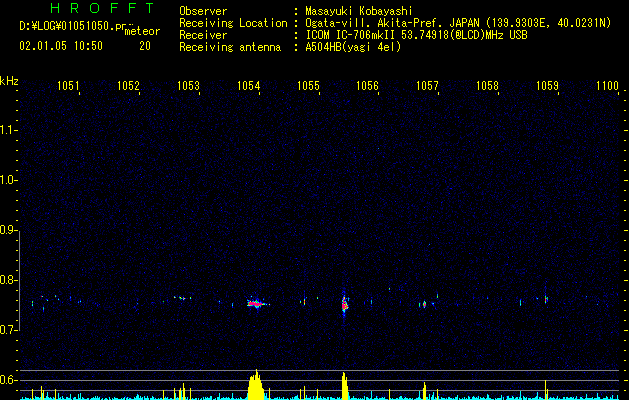Screen dimensions: 629x400
Task: Click the 1051 time axis marker
Action: click(x=68, y=85)
